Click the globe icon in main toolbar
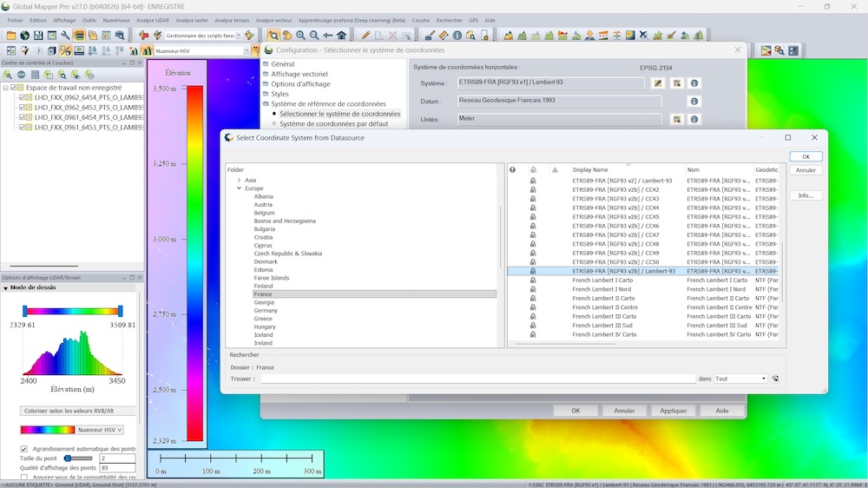 (x=25, y=36)
